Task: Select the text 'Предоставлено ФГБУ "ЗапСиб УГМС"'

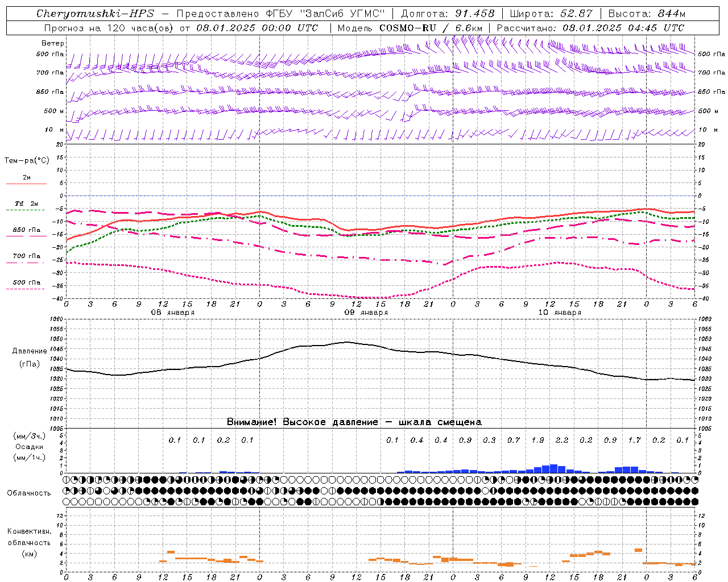Action: 281,14
